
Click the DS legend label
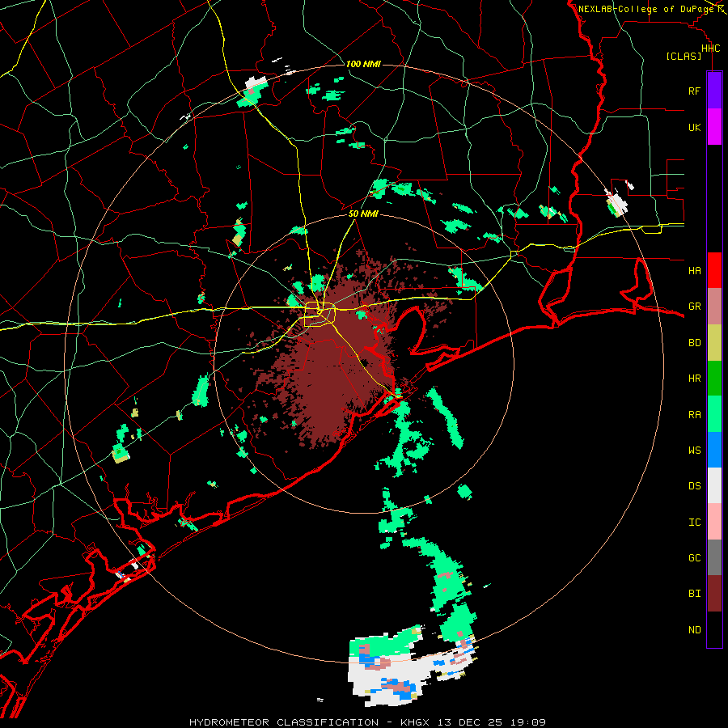694,486
